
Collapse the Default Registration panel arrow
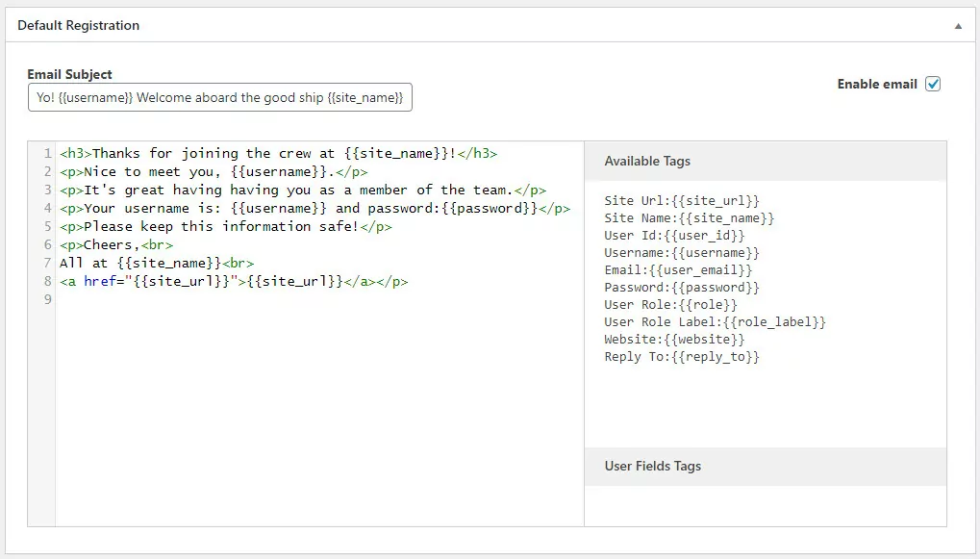(958, 26)
